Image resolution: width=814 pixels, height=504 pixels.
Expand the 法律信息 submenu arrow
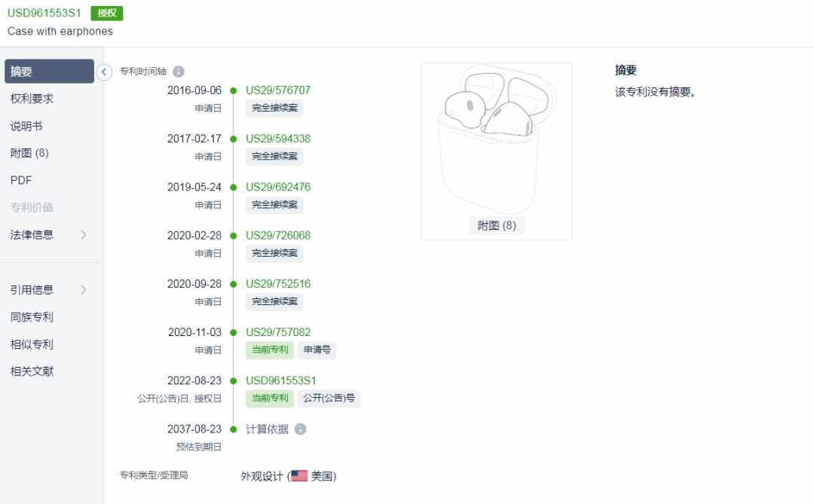click(x=84, y=235)
